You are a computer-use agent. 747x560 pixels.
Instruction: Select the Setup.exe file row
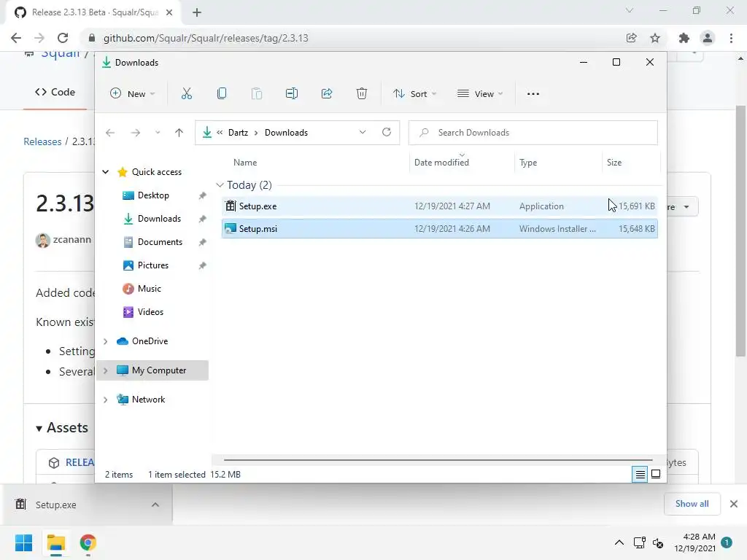(440, 206)
